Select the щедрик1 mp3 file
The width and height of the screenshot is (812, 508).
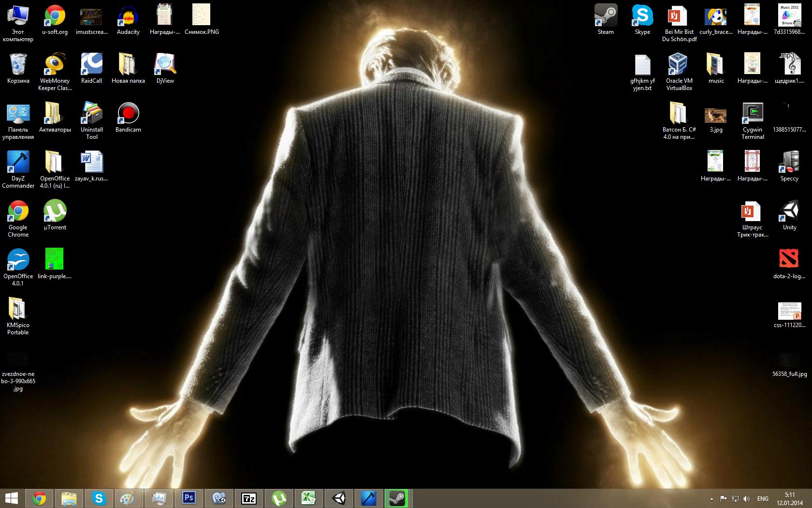coord(789,68)
